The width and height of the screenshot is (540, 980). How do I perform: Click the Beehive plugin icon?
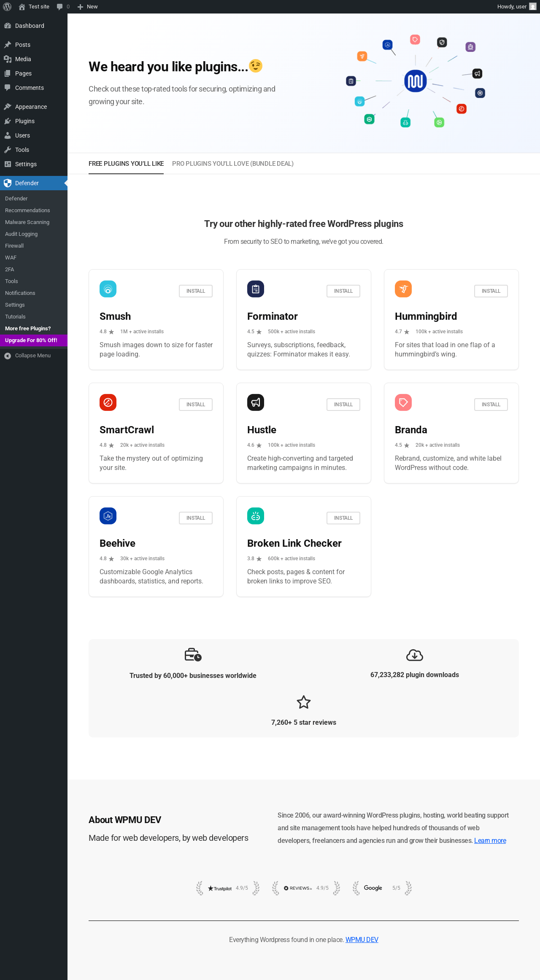coord(108,516)
